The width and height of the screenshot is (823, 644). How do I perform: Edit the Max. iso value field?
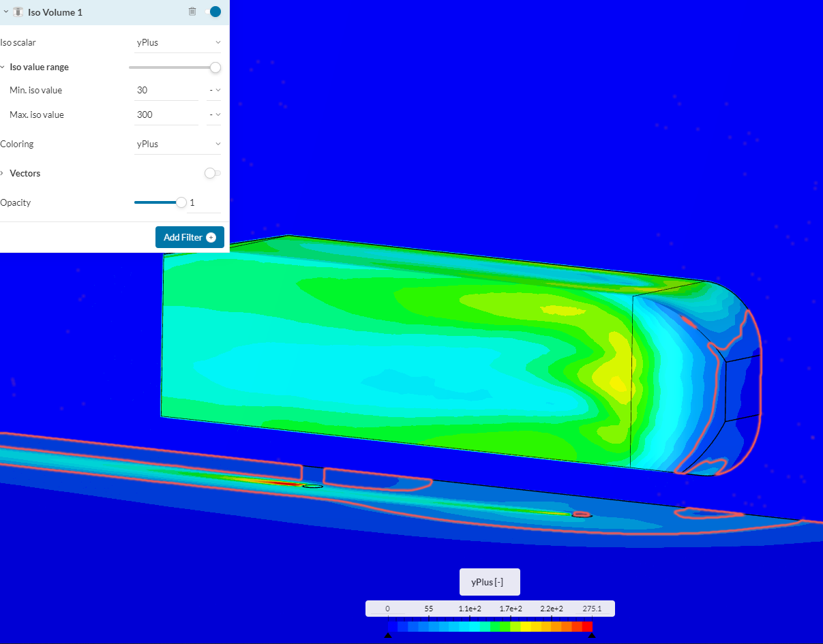[x=166, y=114]
